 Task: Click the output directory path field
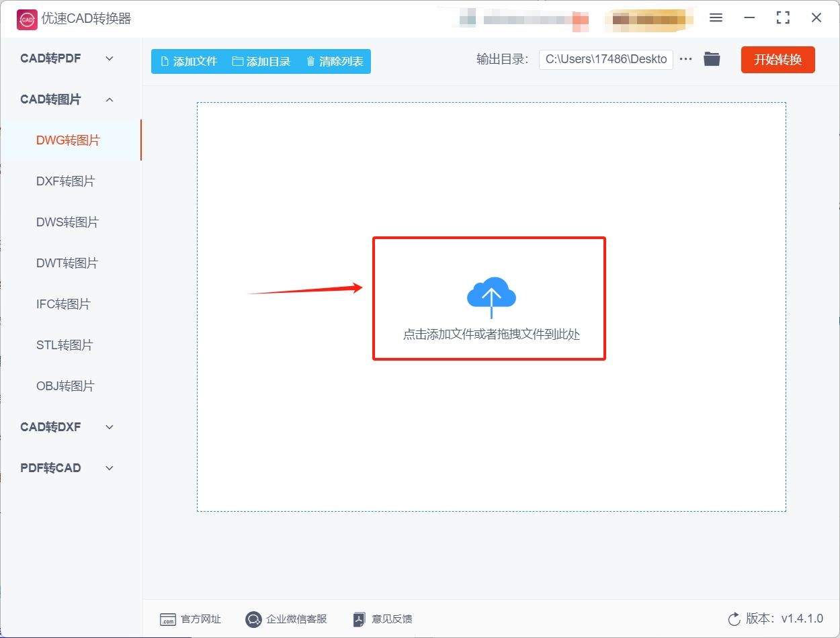[605, 59]
